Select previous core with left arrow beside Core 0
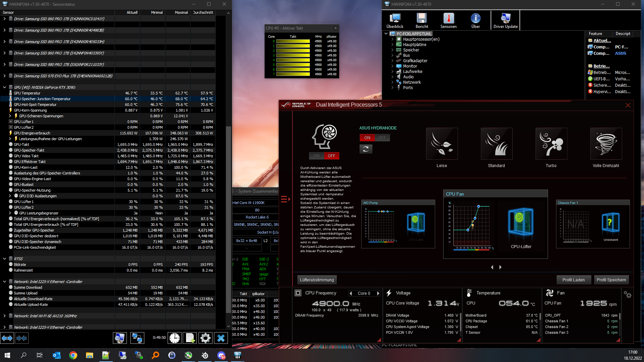This screenshot has height=362, width=644. pos(351,293)
